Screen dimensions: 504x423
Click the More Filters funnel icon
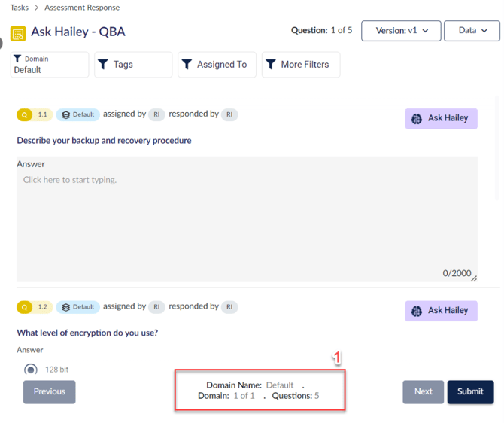[271, 65]
